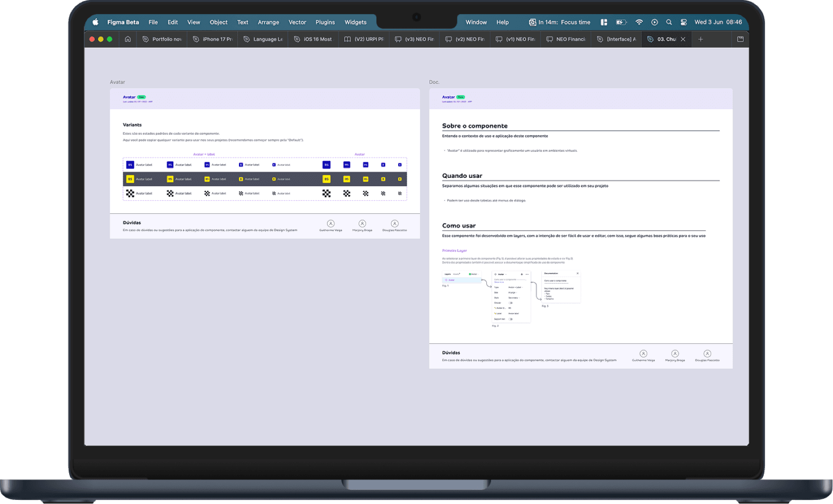Click the Wi-Fi status icon
This screenshot has width=833, height=504.
(x=639, y=22)
